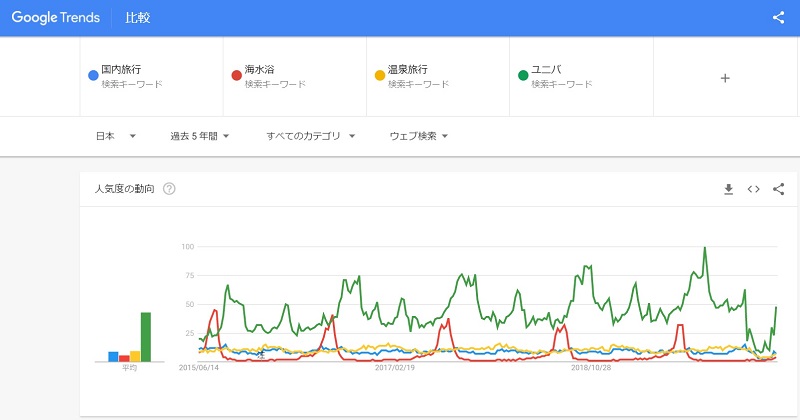Screen dimensions: 800x420
Task: Click the share icon in the blue header
Action: click(x=779, y=17)
